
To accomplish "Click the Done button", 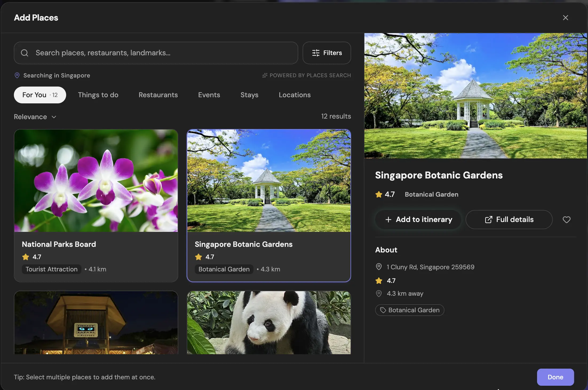I will [555, 377].
